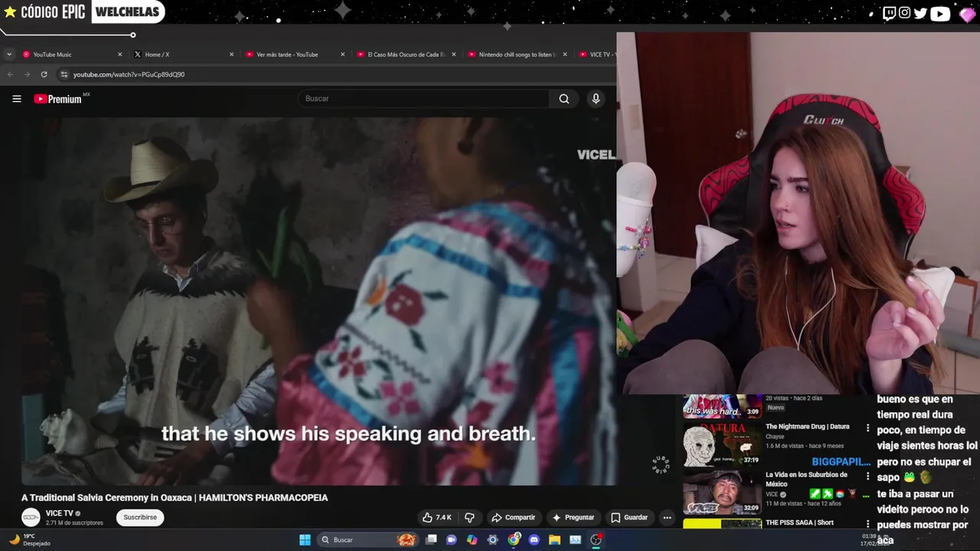Open 'this was hard' video thumbnail
Viewport: 980px width, 551px height.
tap(722, 406)
